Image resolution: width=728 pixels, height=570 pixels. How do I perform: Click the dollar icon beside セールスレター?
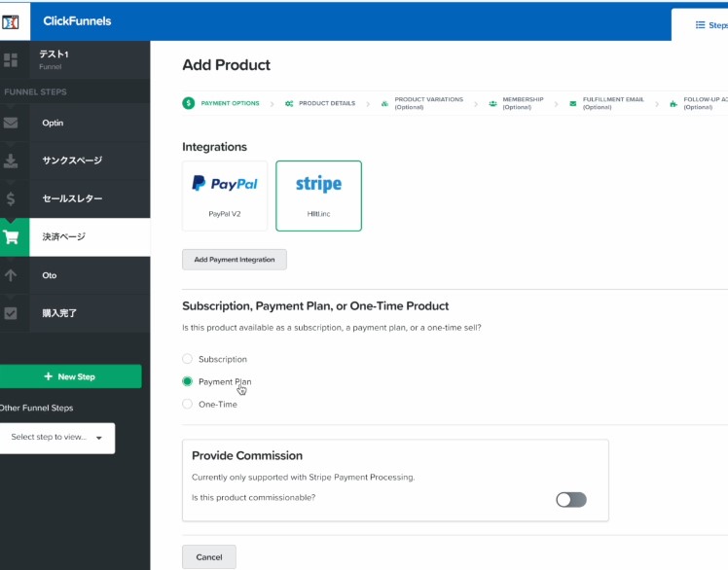[x=10, y=198]
